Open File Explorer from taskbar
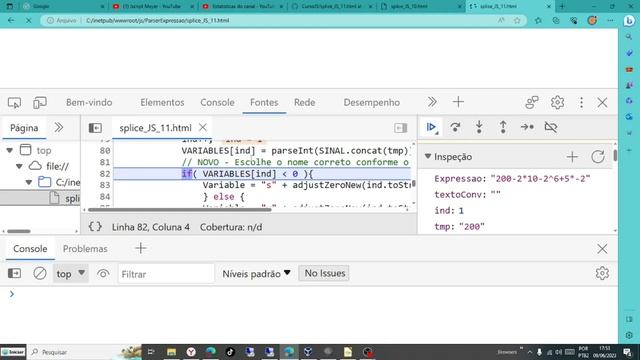Screen dimensions: 640x360 pyautogui.click(x=171, y=352)
